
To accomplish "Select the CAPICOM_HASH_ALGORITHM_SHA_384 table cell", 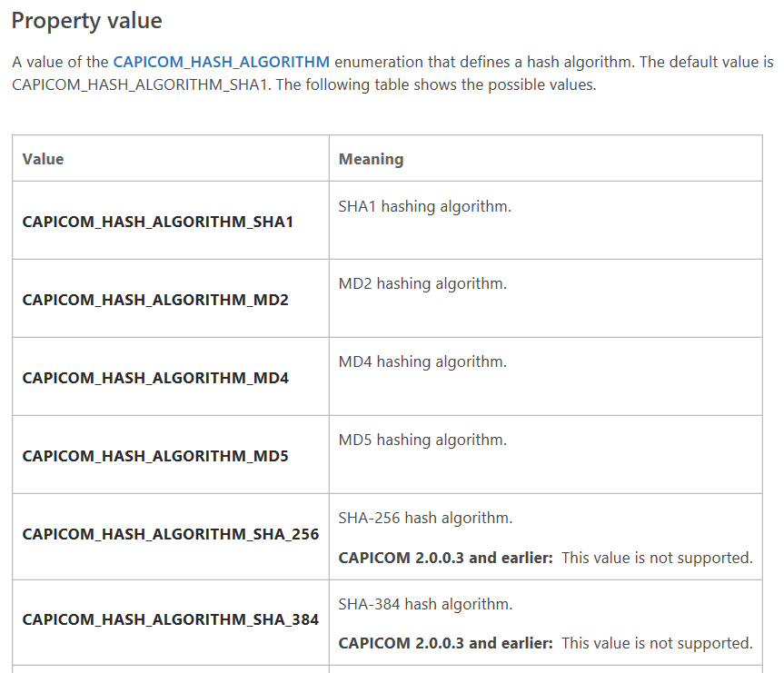I will [x=171, y=619].
